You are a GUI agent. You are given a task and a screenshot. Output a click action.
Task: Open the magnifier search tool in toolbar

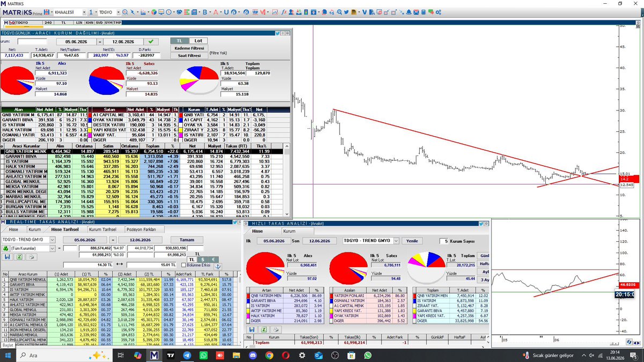coord(125,12)
